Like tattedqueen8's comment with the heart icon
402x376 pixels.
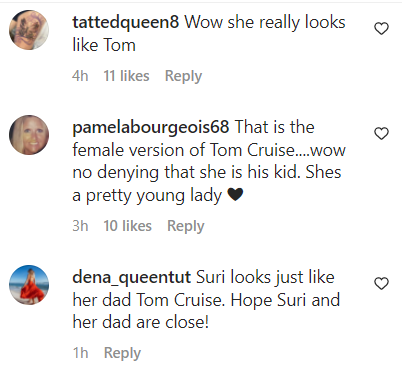point(381,29)
